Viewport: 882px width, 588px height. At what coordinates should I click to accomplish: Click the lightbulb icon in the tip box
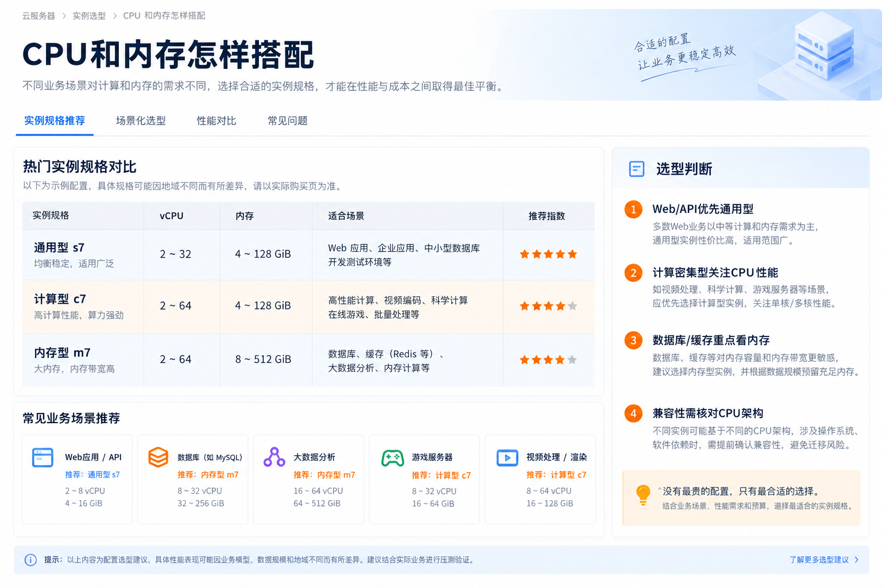[643, 495]
